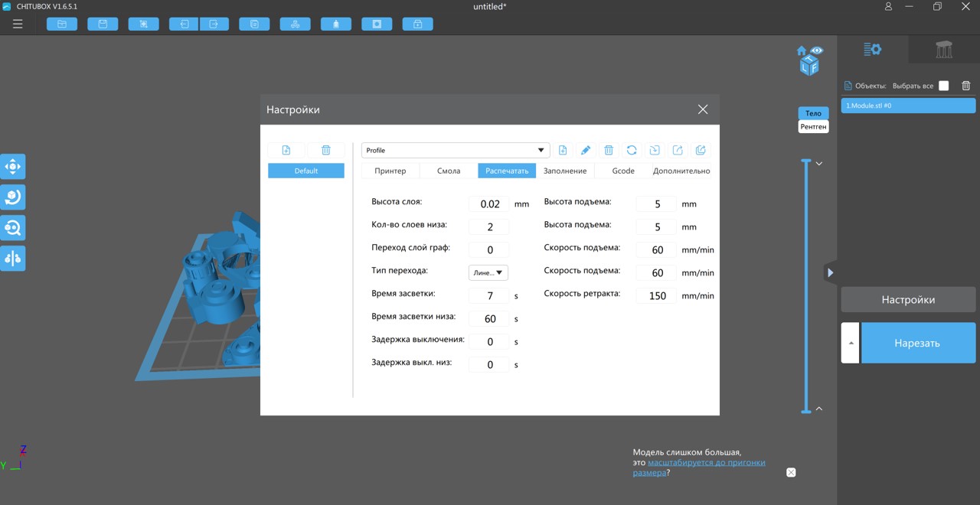The image size is (980, 505).
Task: Click the open file folder toolbar icon
Action: [x=62, y=24]
